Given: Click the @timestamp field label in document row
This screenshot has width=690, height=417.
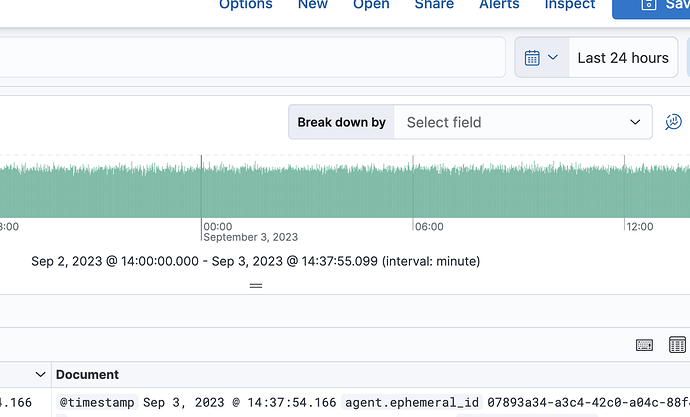Looking at the screenshot, I should pyautogui.click(x=97, y=402).
